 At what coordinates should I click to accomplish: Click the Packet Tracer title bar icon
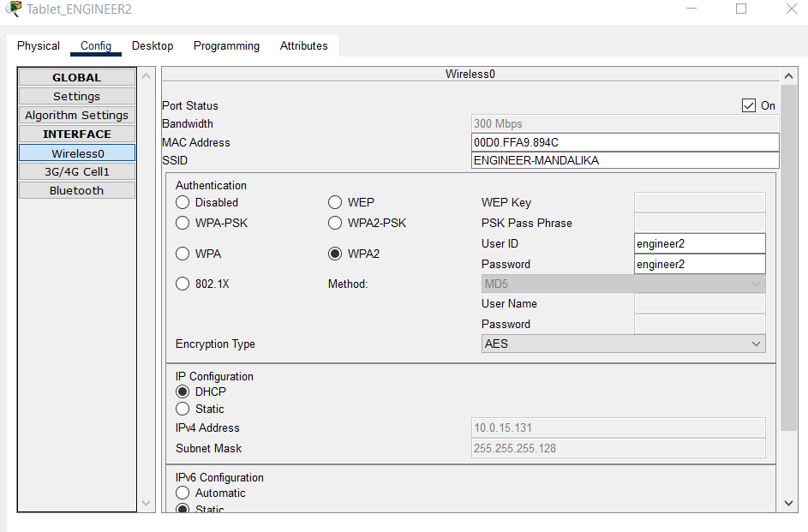coord(14,9)
